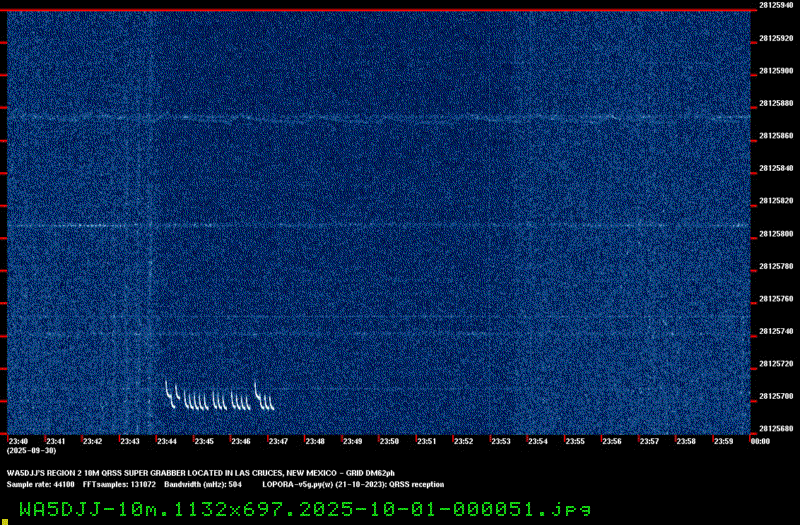Viewport: 800px width, 525px height.
Task: Click frequency label 28125880
Action: click(x=776, y=104)
